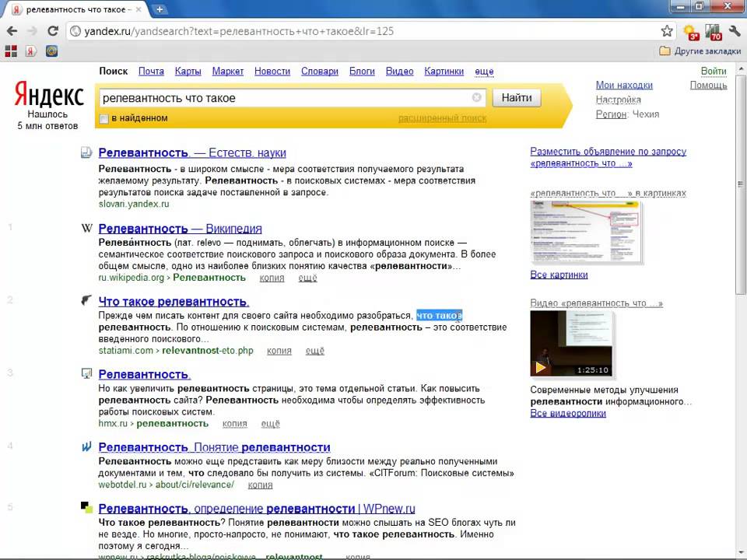Open the Релевантность result from hmx.ru

pyautogui.click(x=145, y=374)
